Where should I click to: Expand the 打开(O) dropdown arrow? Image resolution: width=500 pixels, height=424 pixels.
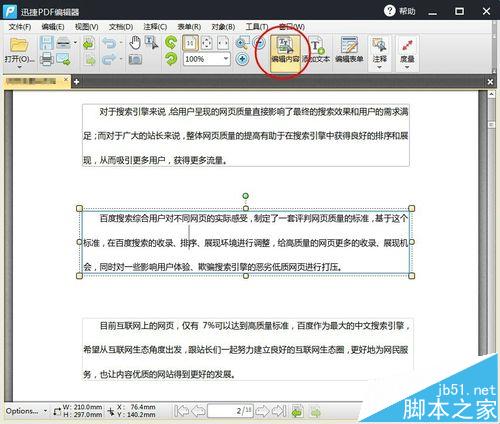coord(19,67)
